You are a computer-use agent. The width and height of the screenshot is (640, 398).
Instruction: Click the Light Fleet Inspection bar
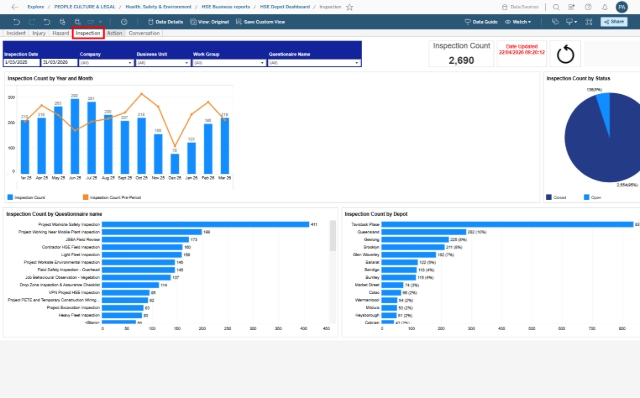(142, 255)
